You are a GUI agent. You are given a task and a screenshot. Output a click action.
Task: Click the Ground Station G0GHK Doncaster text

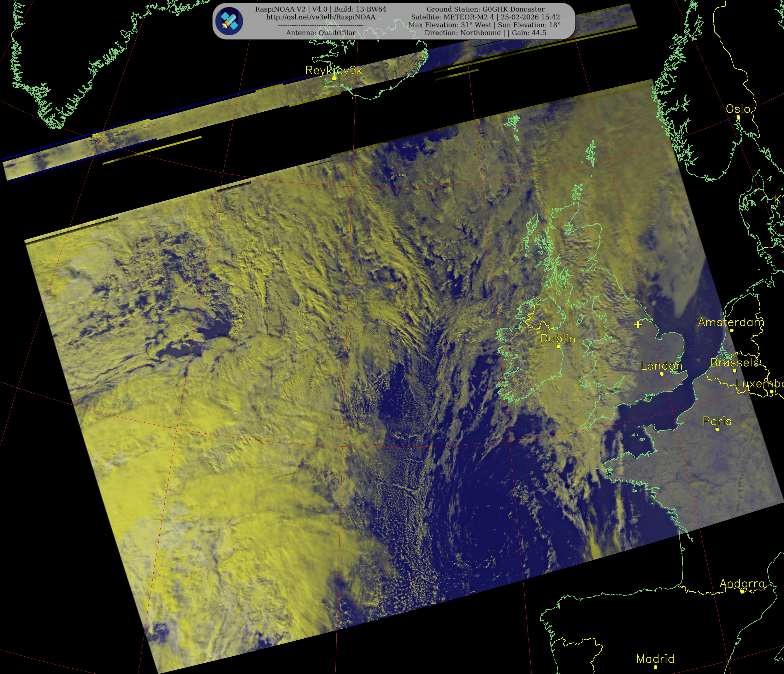pos(485,9)
